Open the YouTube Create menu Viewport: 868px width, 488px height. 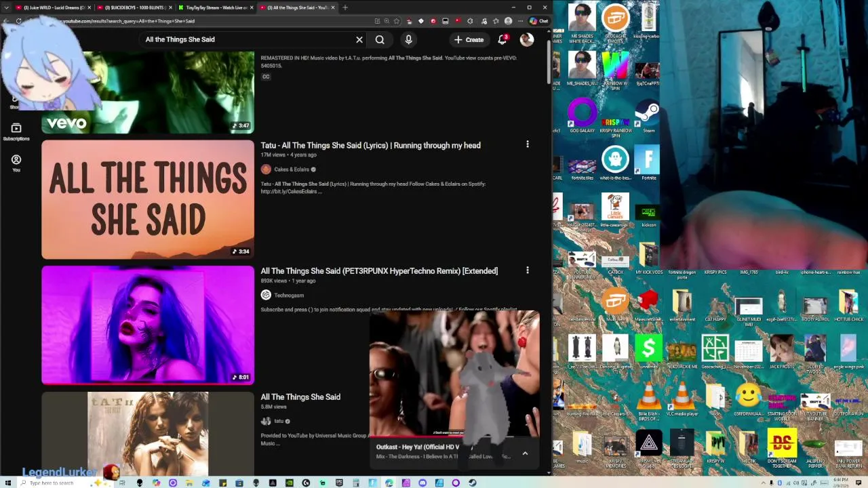[469, 39]
